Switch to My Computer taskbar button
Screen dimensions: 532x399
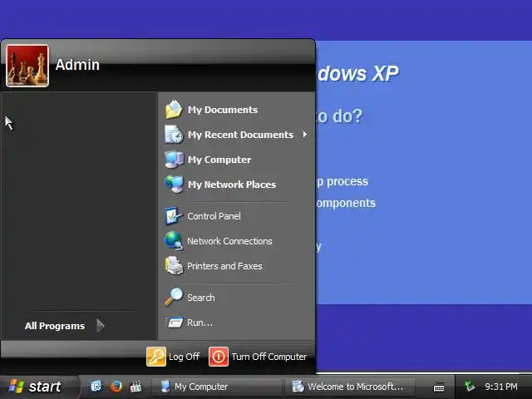[216, 387]
